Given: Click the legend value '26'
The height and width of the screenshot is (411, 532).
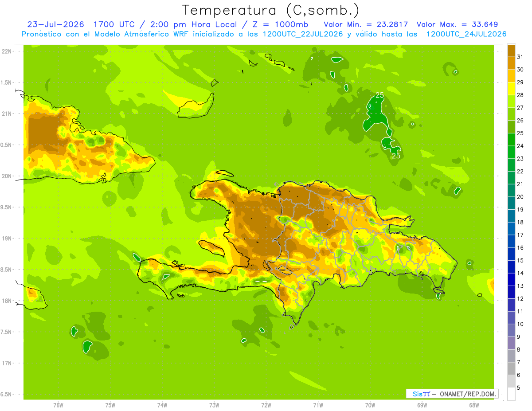Looking at the screenshot, I should pyautogui.click(x=520, y=121).
